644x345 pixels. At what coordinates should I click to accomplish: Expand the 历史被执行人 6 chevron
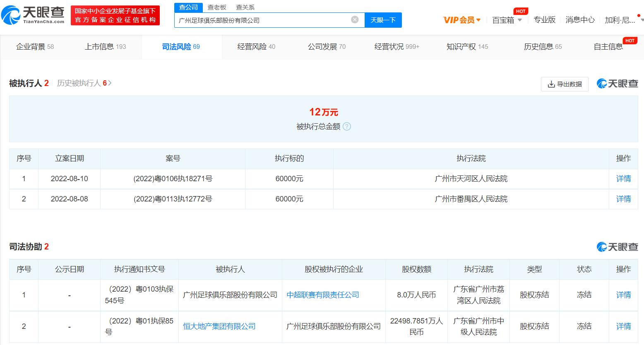[x=110, y=83]
